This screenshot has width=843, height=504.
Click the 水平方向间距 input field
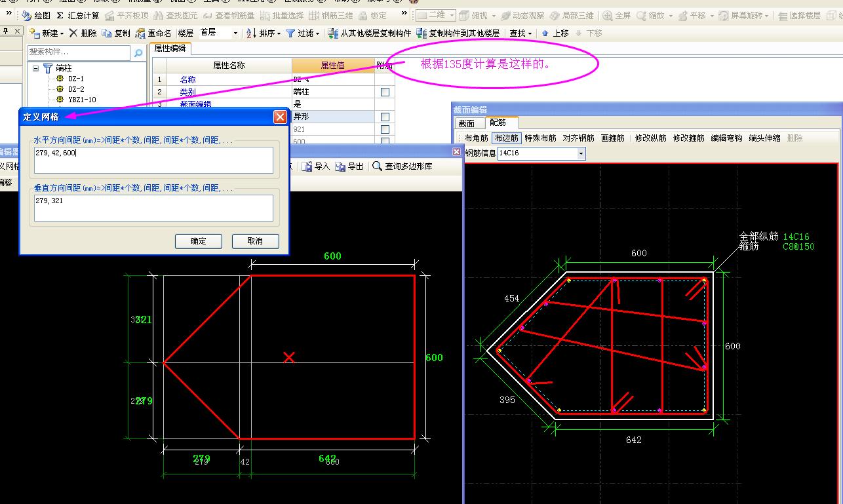[153, 160]
